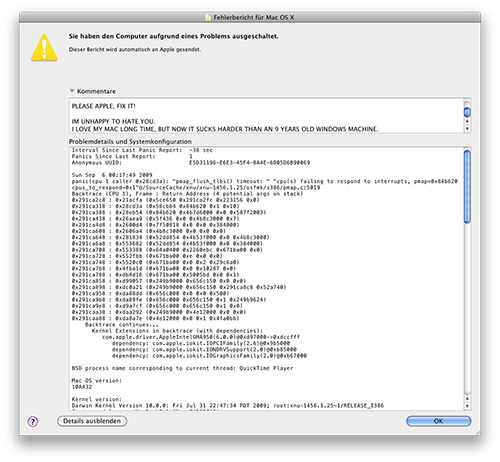
Task: Click the 0x291caa88 backtrace row
Action: click(x=156, y=318)
